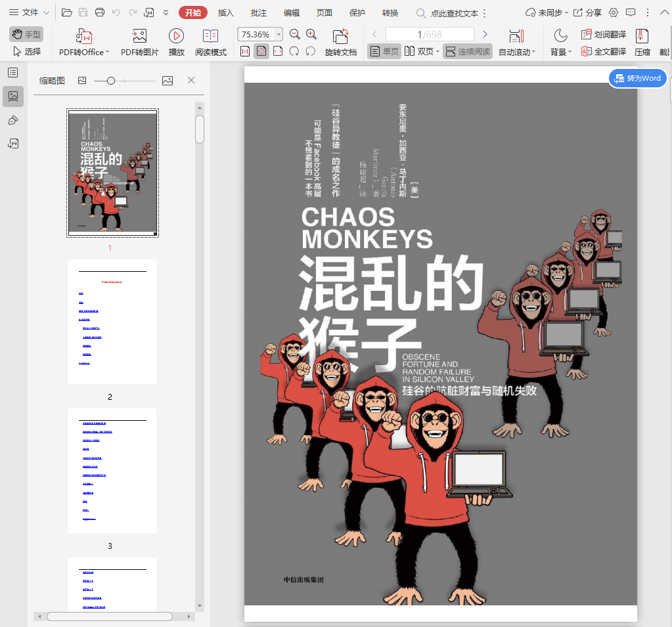The height and width of the screenshot is (627, 672).
Task: Click the print icon
Action: pyautogui.click(x=99, y=12)
